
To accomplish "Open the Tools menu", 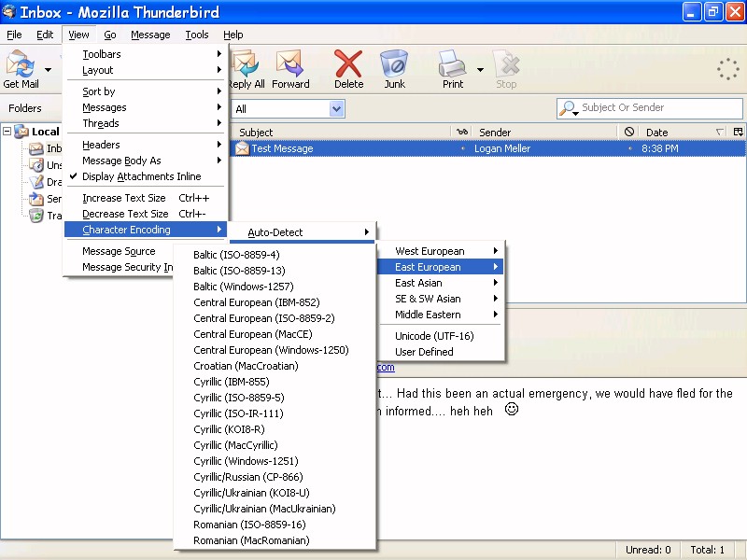I will pos(197,35).
